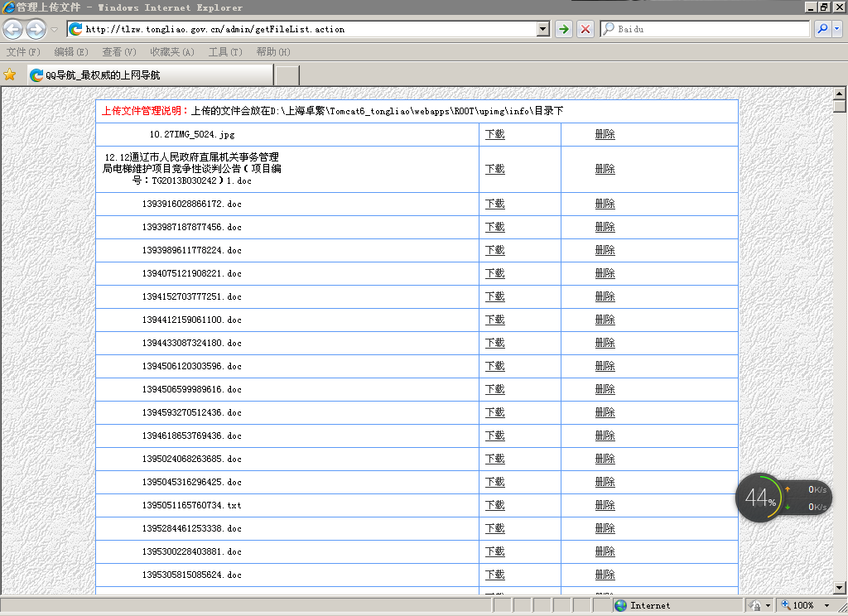Click the red Stop loading icon
This screenshot has height=616, width=848.
(x=585, y=29)
